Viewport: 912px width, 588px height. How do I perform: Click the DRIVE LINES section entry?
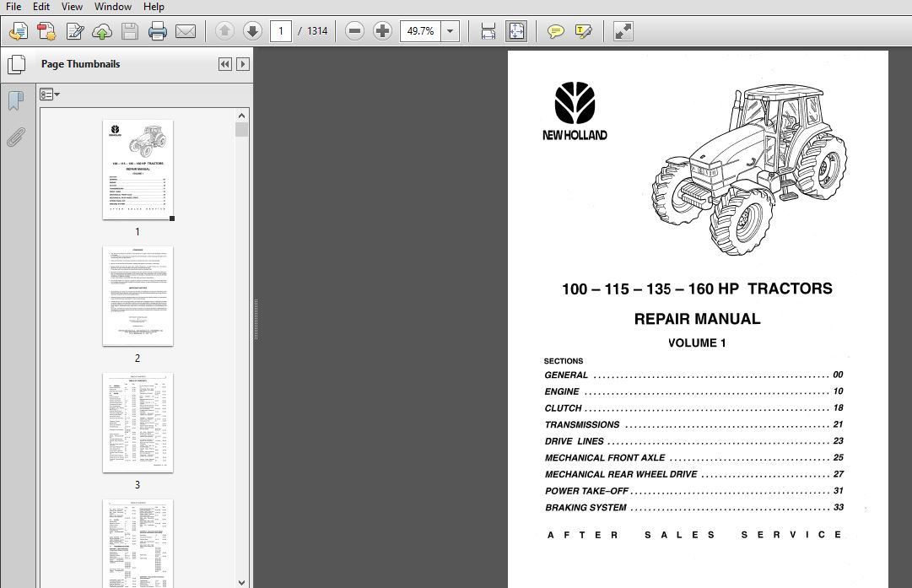[x=693, y=441]
